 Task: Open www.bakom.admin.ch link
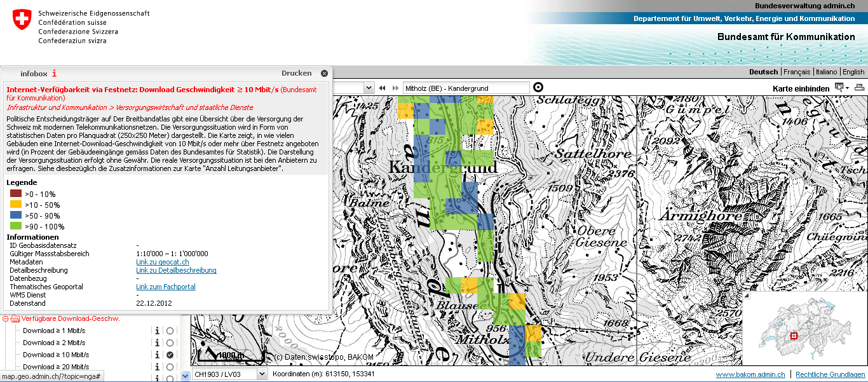(750, 375)
